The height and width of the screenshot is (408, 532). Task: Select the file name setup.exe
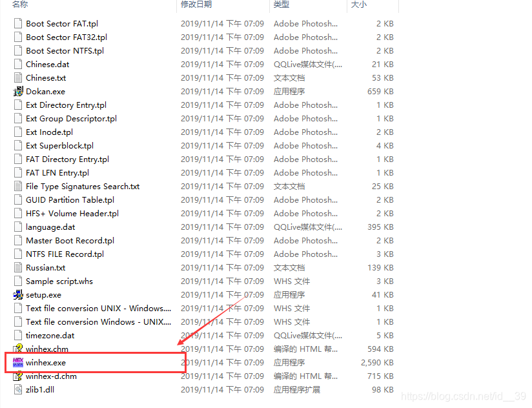click(x=43, y=295)
